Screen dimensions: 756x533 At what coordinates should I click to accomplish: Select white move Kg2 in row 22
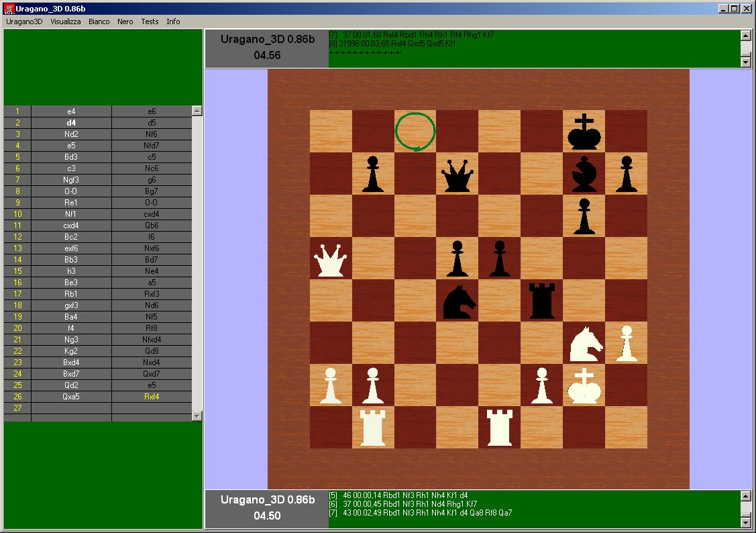71,350
